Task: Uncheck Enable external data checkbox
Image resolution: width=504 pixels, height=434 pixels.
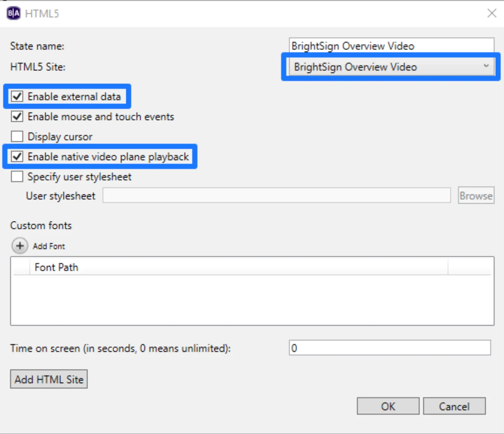Action: pyautogui.click(x=17, y=96)
